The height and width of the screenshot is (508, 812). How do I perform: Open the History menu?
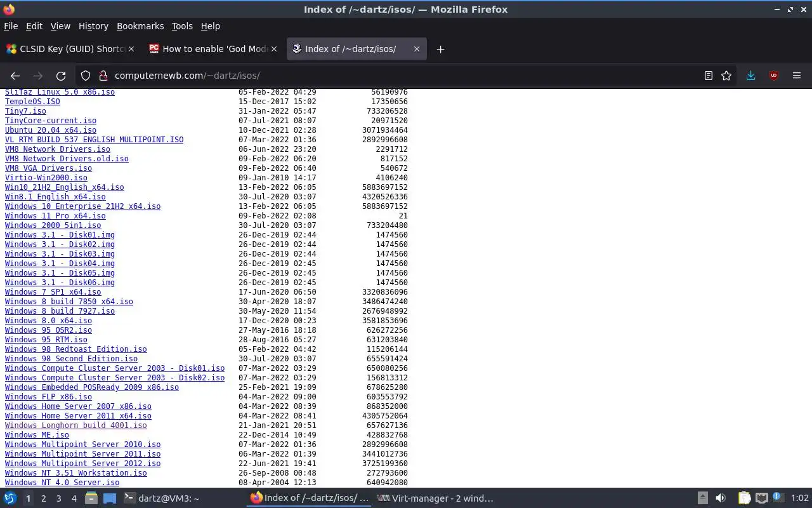93,26
